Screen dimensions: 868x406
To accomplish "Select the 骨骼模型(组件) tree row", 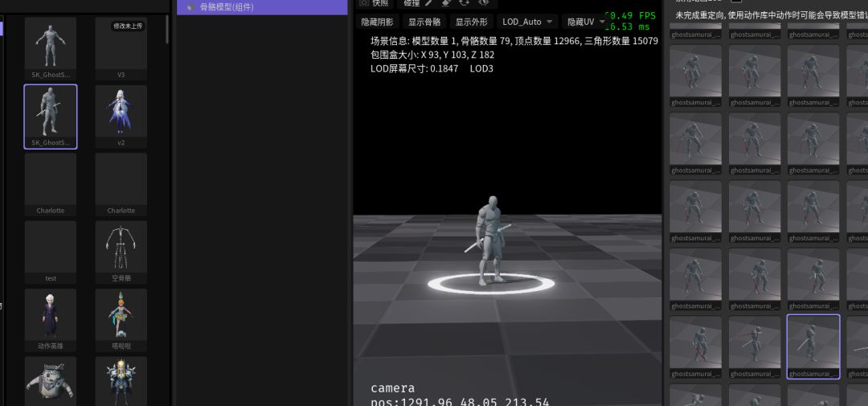I will pyautogui.click(x=262, y=7).
